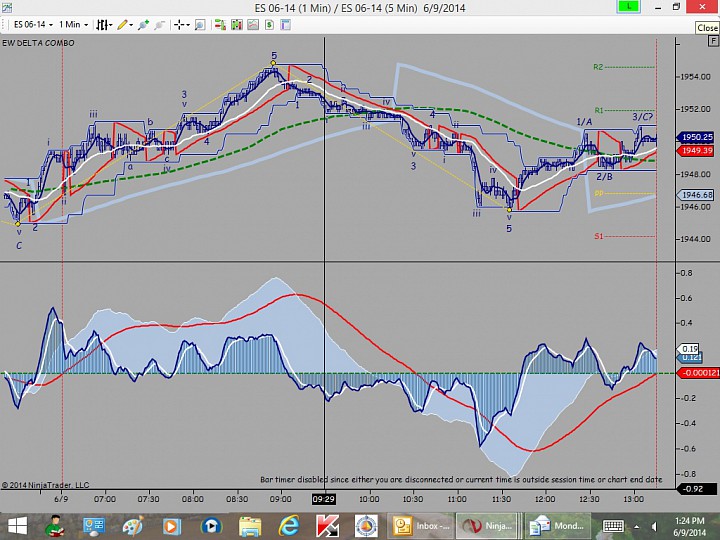The height and width of the screenshot is (540, 720).
Task: Click the S1 pivot level label
Action: [x=598, y=236]
